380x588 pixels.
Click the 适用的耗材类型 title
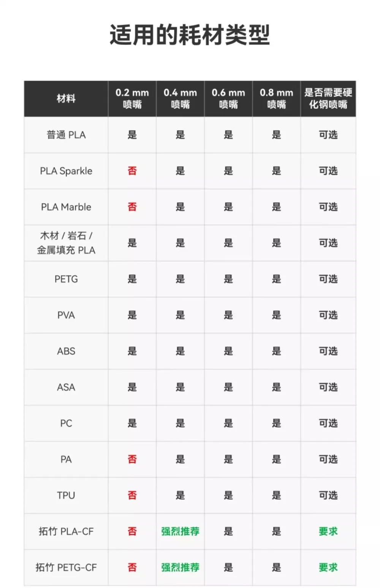(x=190, y=35)
